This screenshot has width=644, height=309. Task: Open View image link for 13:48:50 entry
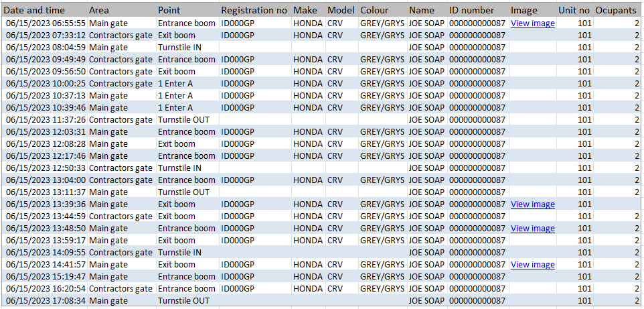click(533, 229)
